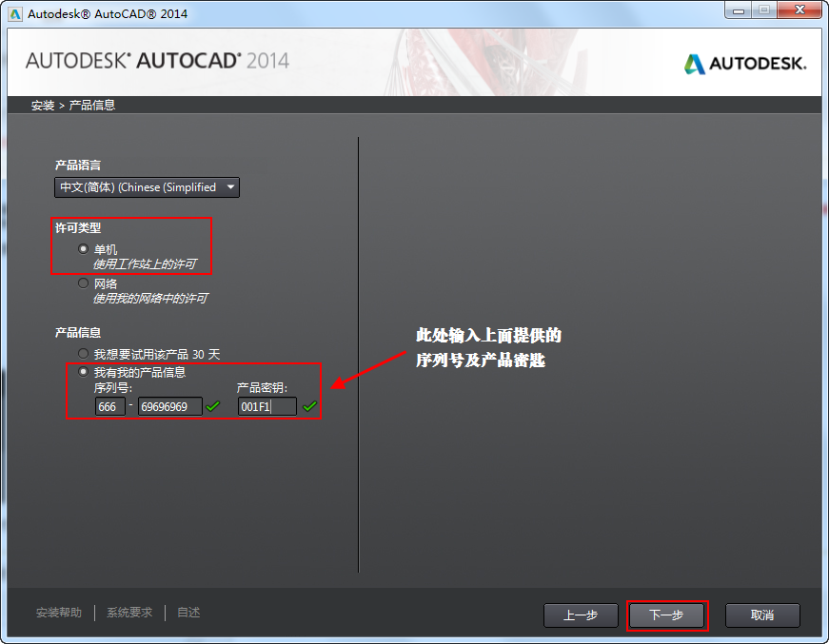The width and height of the screenshot is (829, 644).
Task: Select the 网络 license radio button
Action: (x=83, y=283)
